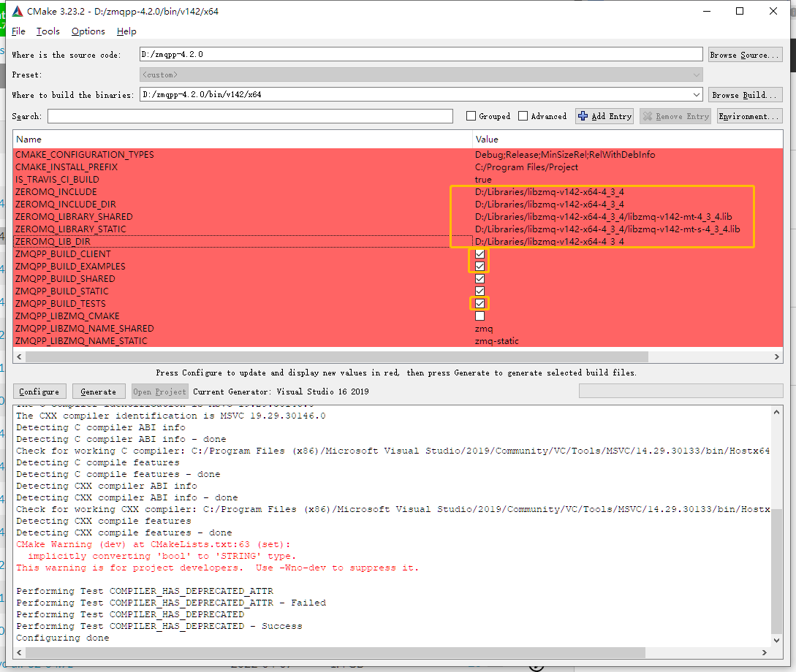This screenshot has width=796, height=672.
Task: Click Browse Source button
Action: (x=746, y=55)
